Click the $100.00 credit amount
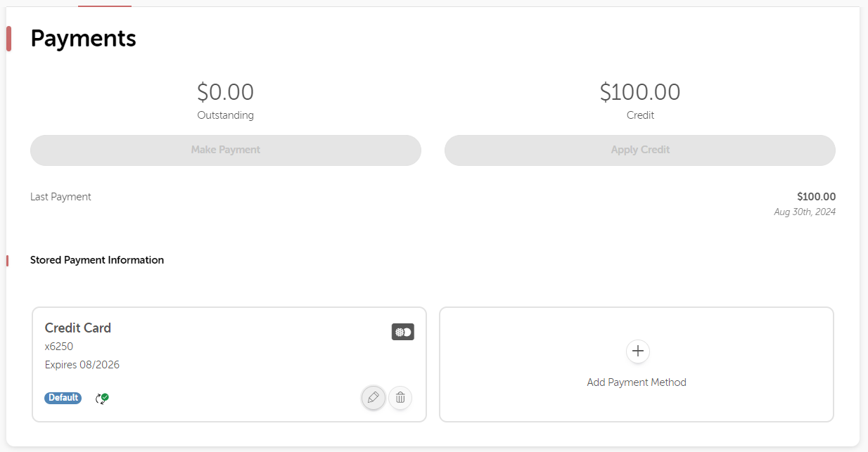 [640, 92]
